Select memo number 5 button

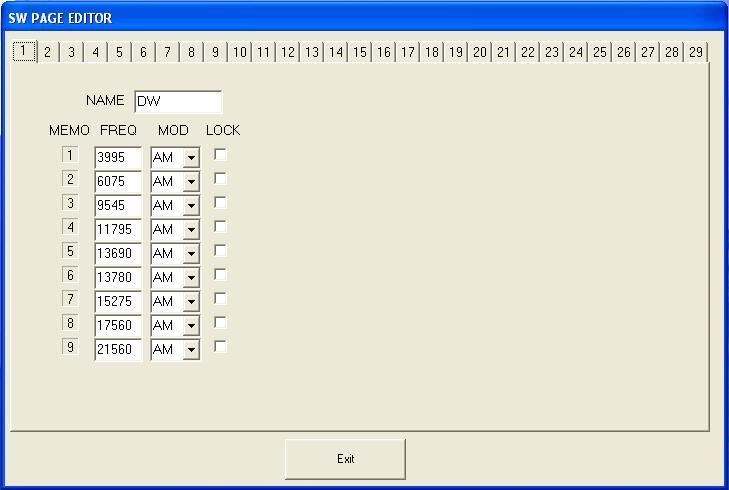[70, 251]
